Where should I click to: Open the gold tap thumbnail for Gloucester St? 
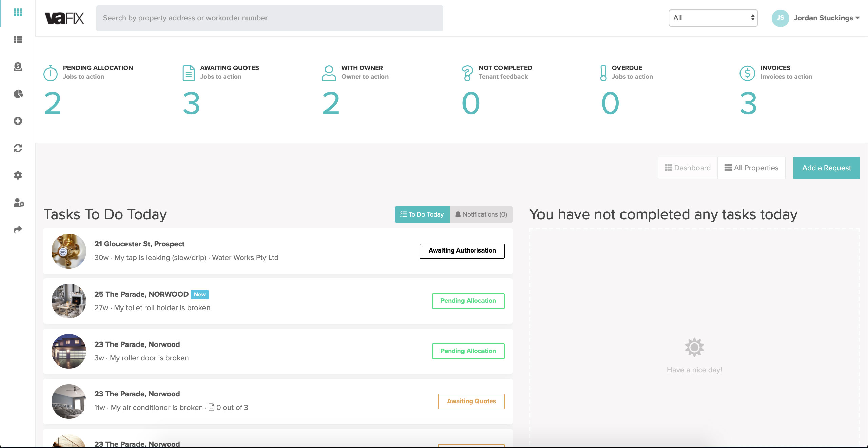(69, 251)
